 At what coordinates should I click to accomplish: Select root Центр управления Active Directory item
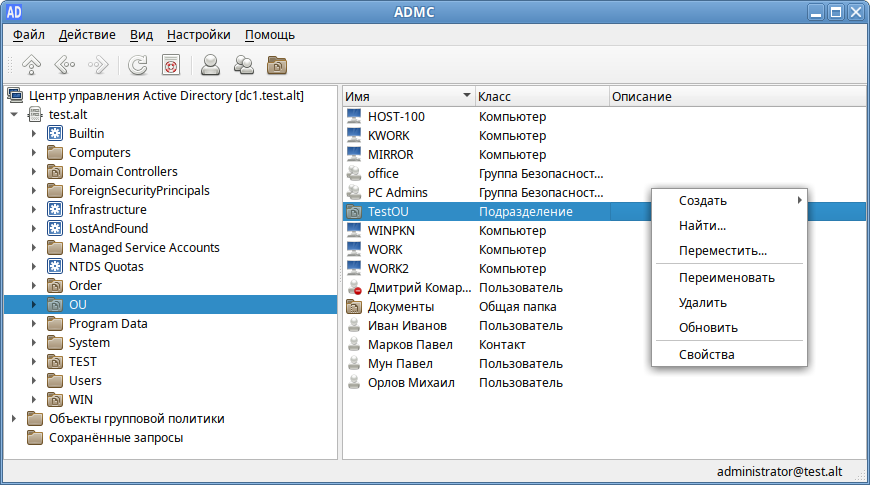[x=166, y=95]
